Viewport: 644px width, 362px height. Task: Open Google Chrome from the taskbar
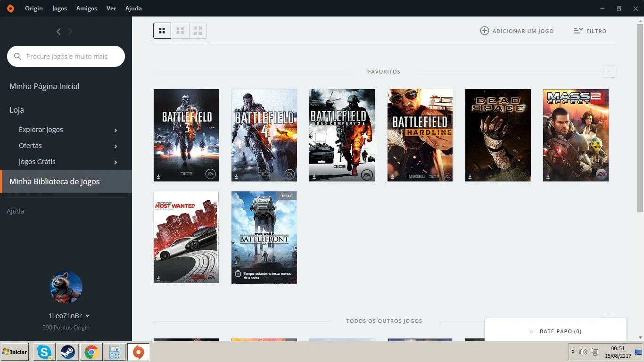pos(91,352)
